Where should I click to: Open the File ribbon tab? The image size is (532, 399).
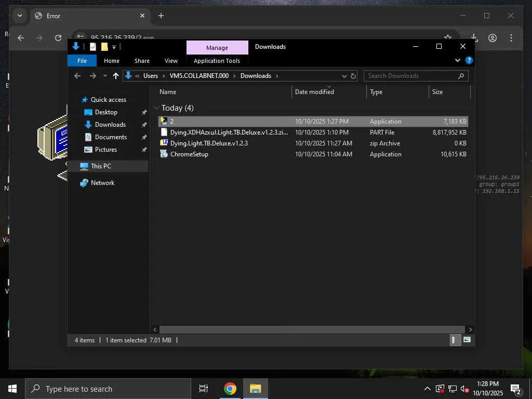[82, 61]
